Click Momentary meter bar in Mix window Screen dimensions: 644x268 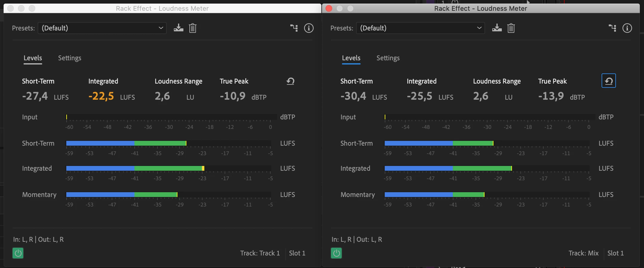pyautogui.click(x=487, y=195)
